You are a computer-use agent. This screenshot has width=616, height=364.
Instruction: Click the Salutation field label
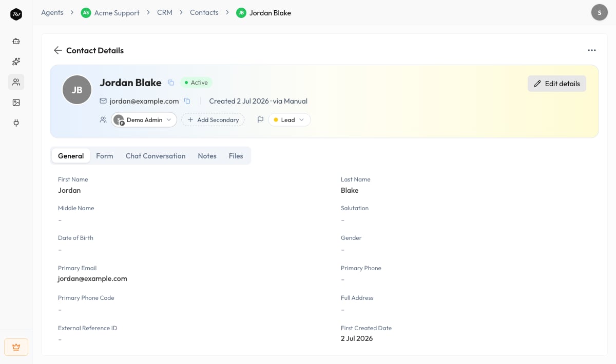click(355, 208)
